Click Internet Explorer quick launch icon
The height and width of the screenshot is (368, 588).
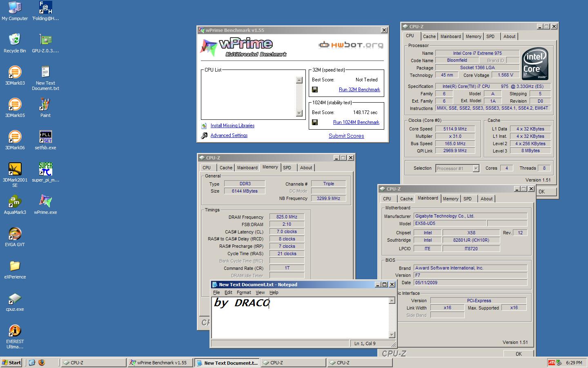[32, 363]
